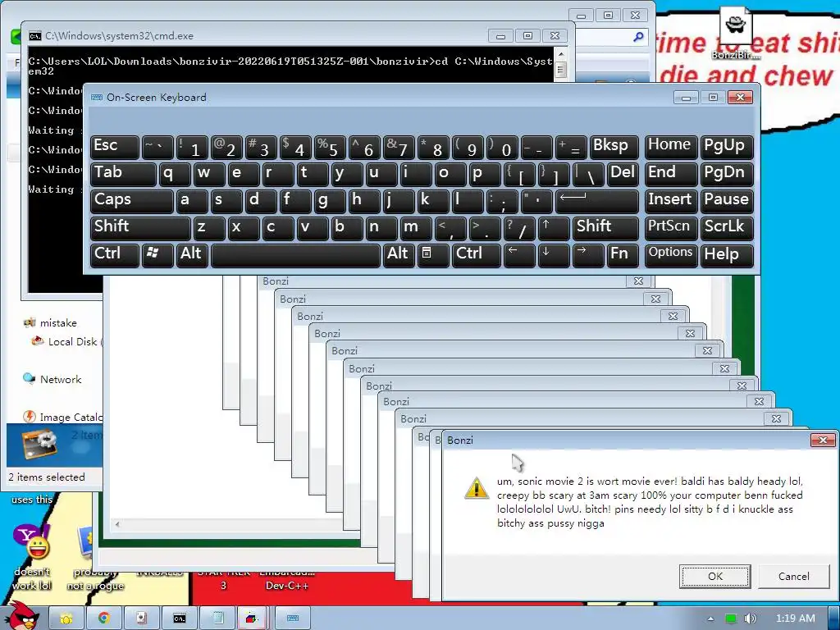Select Local Disk in Explorer tree
840x630 pixels.
(x=67, y=342)
